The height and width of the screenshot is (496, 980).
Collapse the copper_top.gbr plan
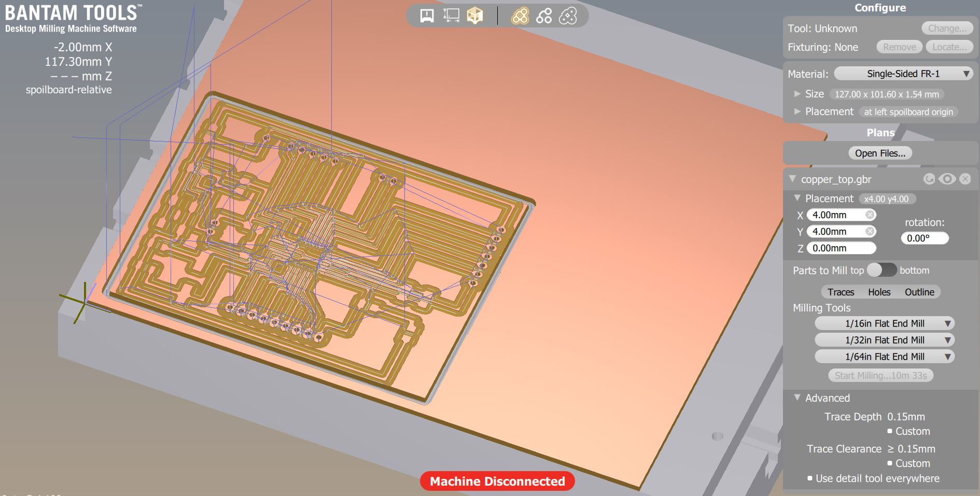792,179
